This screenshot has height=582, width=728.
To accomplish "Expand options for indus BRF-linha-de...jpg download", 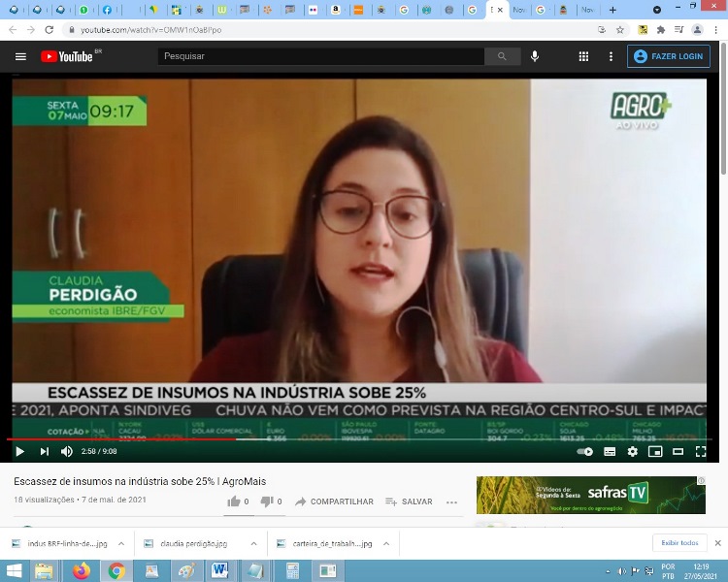I will point(121,543).
